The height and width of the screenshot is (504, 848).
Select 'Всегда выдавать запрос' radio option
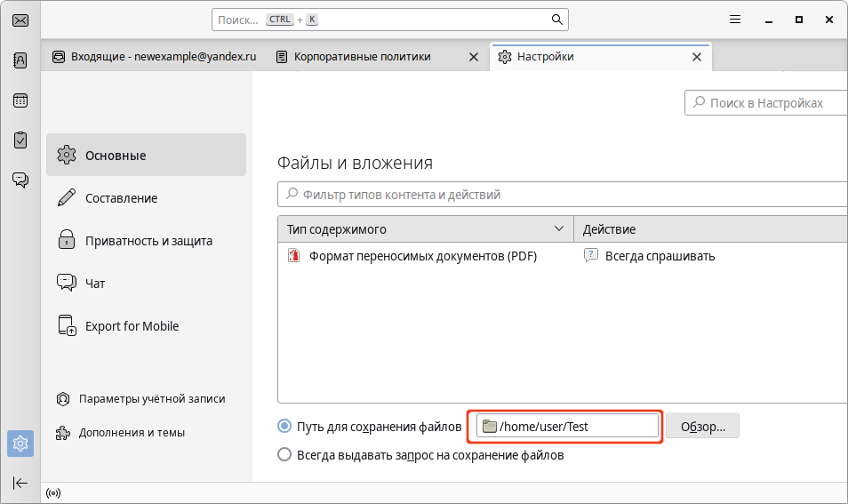(284, 455)
